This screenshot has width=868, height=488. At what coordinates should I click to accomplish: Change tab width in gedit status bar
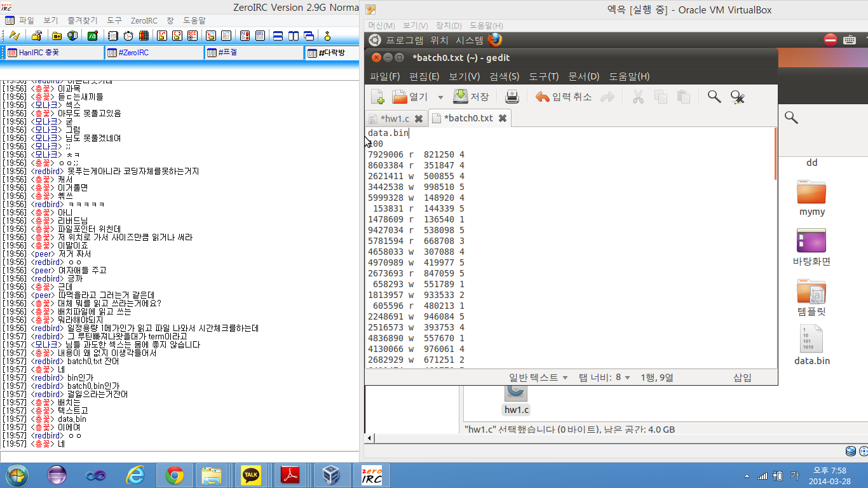tap(604, 377)
